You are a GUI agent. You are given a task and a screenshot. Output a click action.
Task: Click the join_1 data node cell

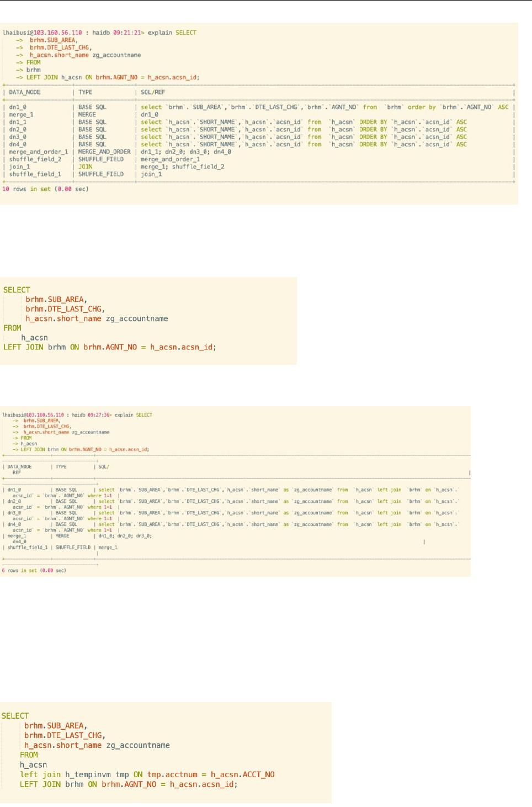coord(20,167)
